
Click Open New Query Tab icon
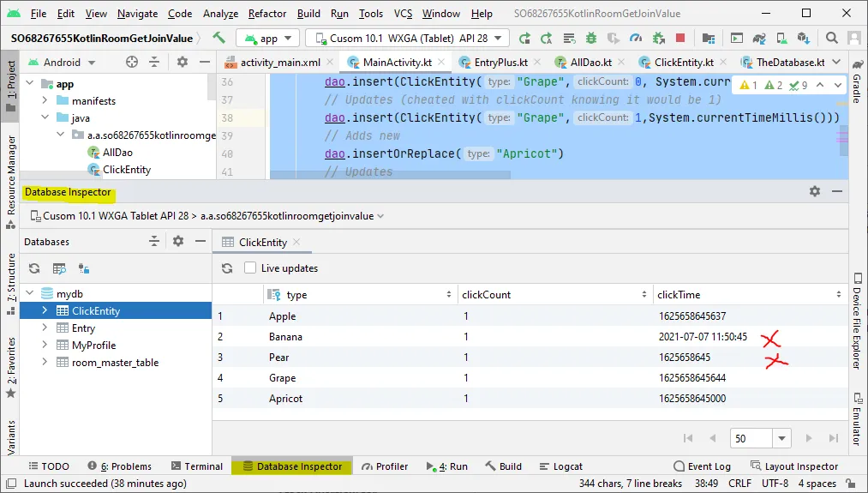point(59,268)
